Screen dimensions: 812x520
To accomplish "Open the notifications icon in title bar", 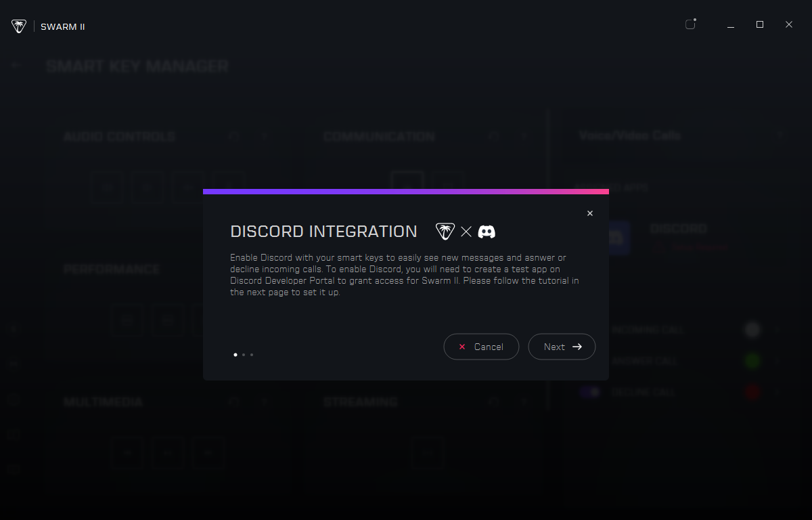I will 690,24.
